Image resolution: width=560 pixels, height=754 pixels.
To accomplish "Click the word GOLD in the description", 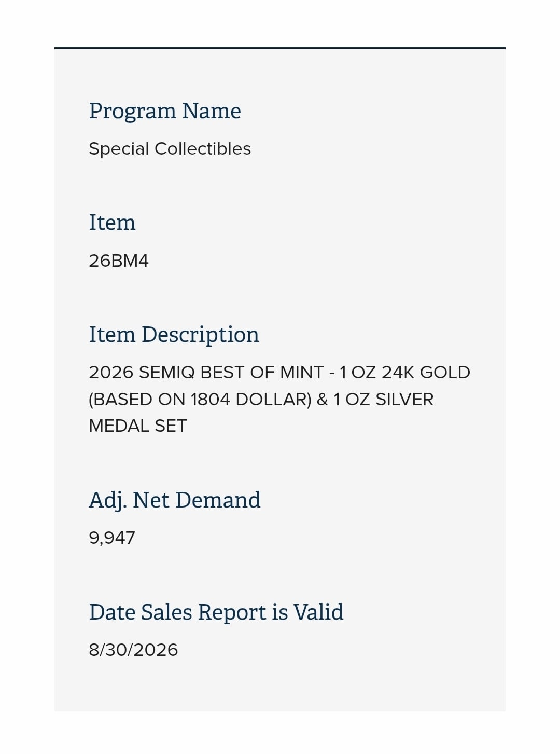I will pyautogui.click(x=445, y=373).
